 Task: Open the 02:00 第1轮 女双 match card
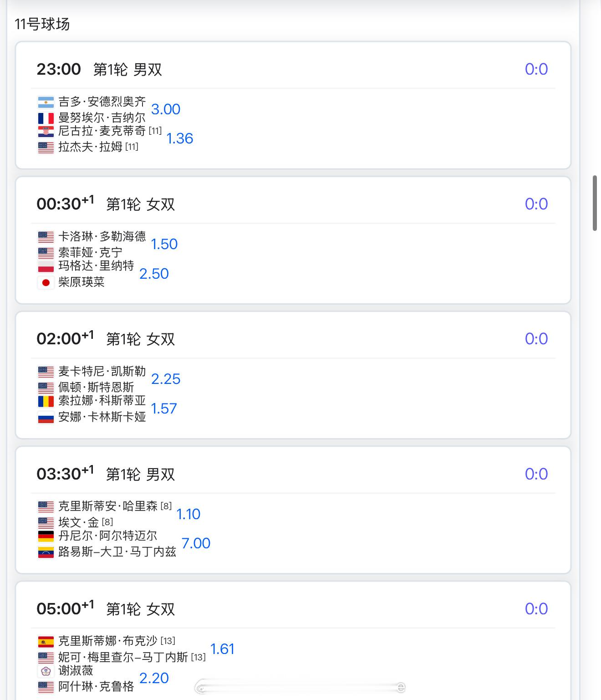pyautogui.click(x=293, y=375)
